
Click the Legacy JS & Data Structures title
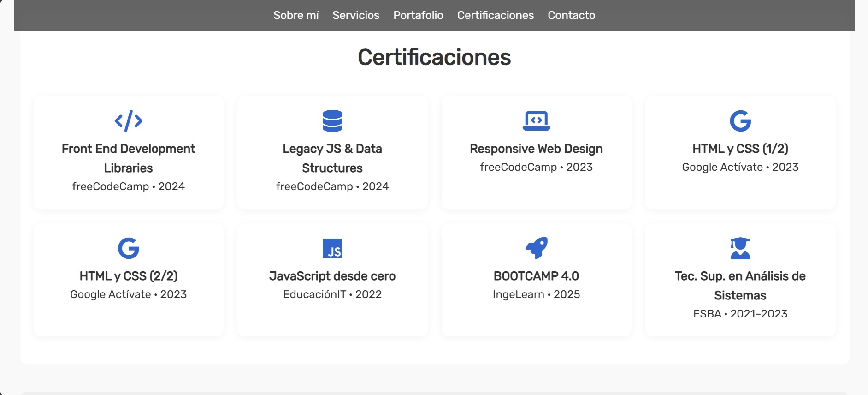coord(332,158)
